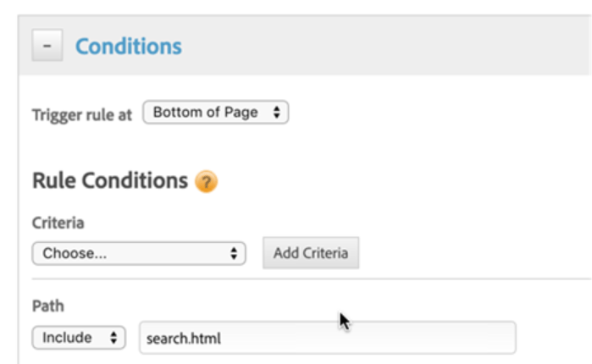Open the Criteria Choose... dropdown

138,253
